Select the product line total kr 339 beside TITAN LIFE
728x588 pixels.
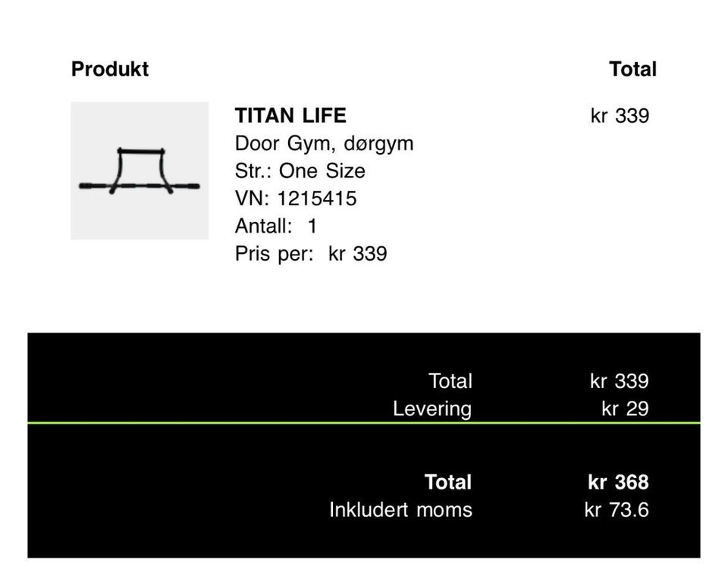pos(620,116)
